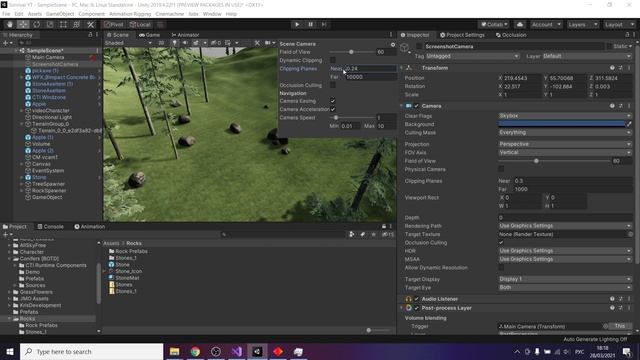Viewport: 640px width, 360px height.
Task: Select the Scale tool in toolbar
Action: [50, 24]
